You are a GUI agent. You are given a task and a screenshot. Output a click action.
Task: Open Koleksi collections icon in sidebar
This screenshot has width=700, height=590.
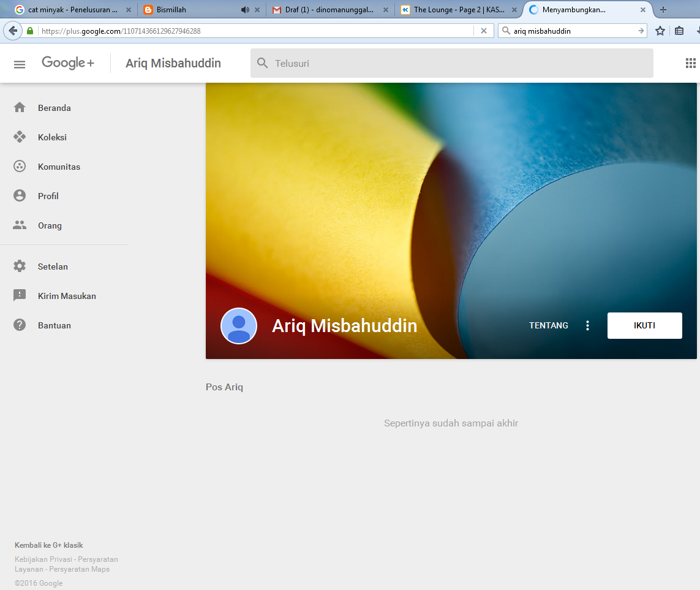coord(20,137)
